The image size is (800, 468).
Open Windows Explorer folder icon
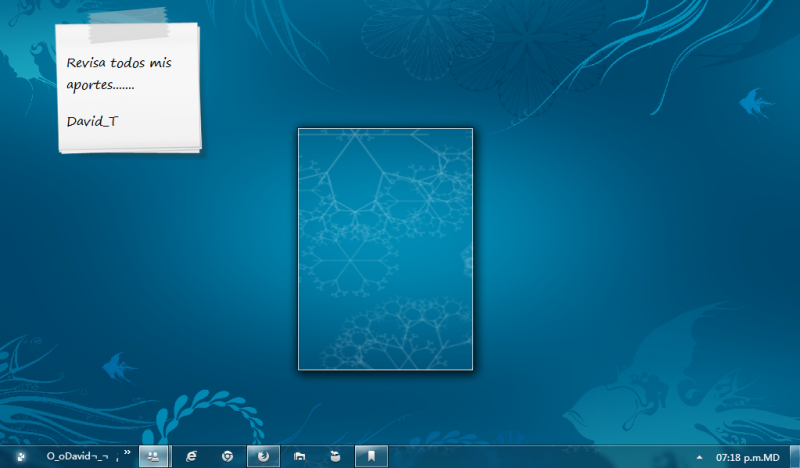(x=299, y=456)
